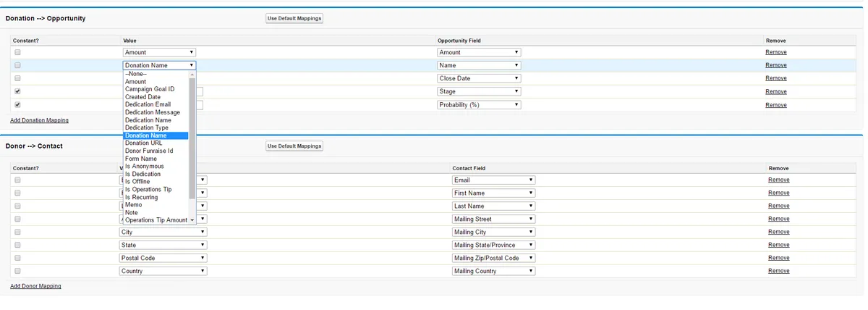Select Dedication Type option in the list
Screen dimensions: 868x310
(x=156, y=127)
